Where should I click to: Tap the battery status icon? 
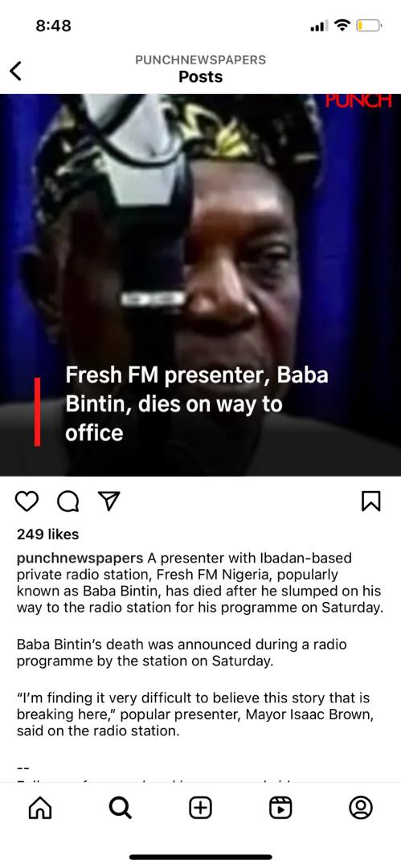click(x=368, y=26)
